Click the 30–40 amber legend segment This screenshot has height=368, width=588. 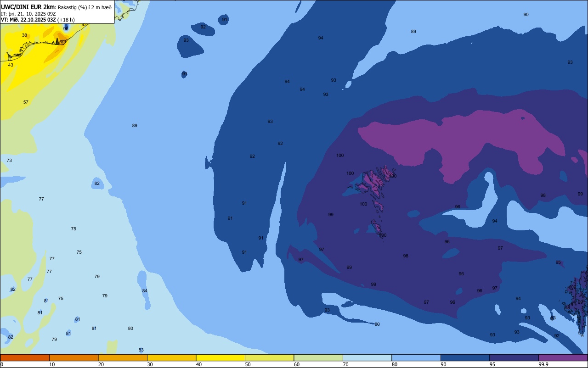pos(171,357)
